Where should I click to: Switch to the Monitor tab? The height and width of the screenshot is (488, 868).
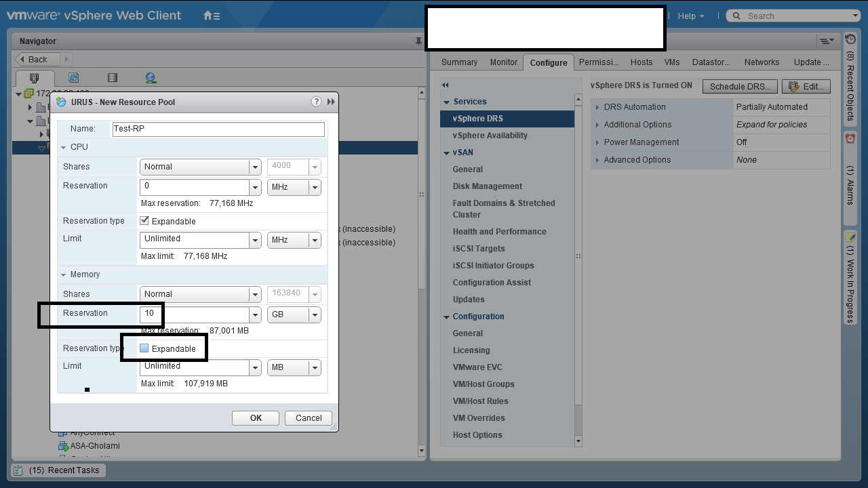point(503,62)
